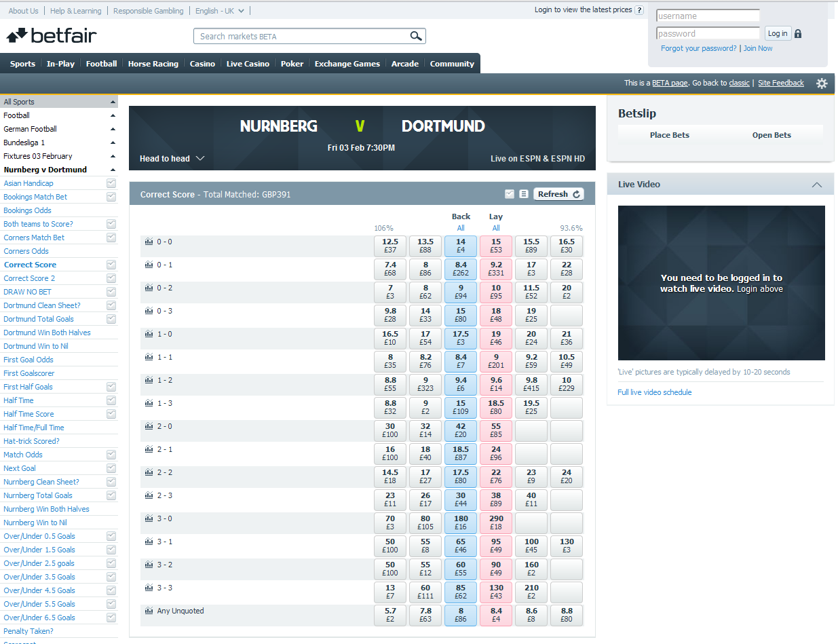Open the price graph for 2 - 2
The image size is (838, 644).
pyautogui.click(x=149, y=472)
